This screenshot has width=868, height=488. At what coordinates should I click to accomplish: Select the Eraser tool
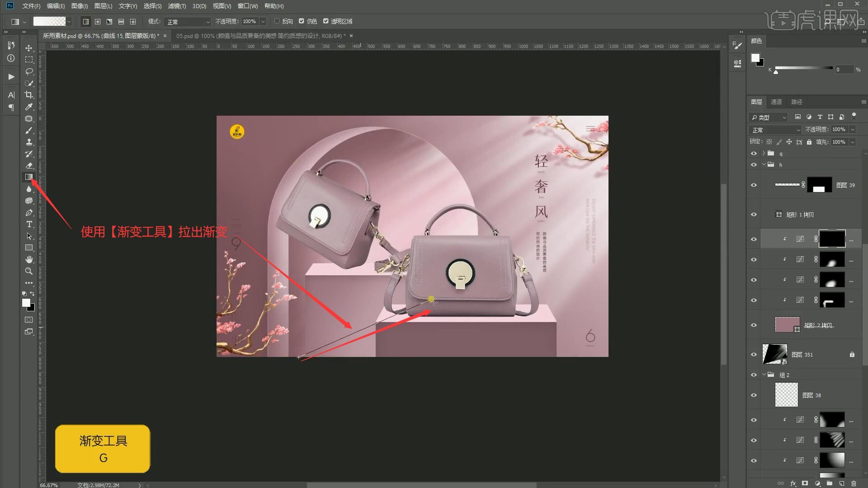click(x=29, y=165)
